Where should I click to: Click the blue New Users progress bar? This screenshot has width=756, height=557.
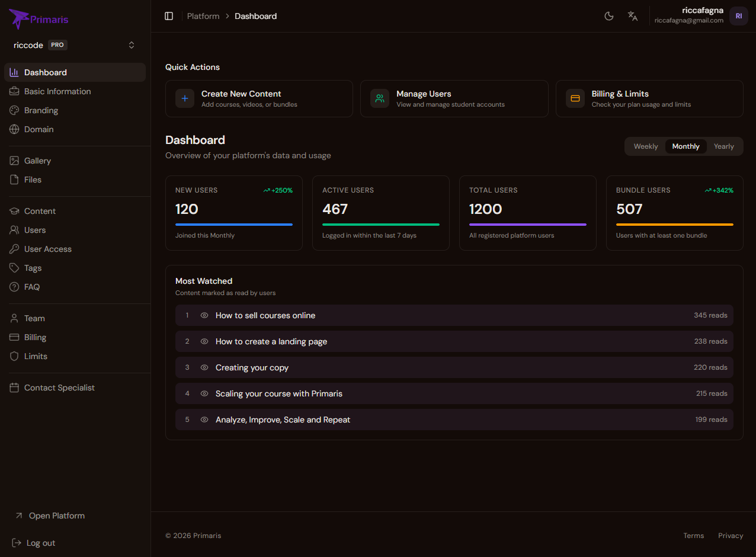[233, 225]
